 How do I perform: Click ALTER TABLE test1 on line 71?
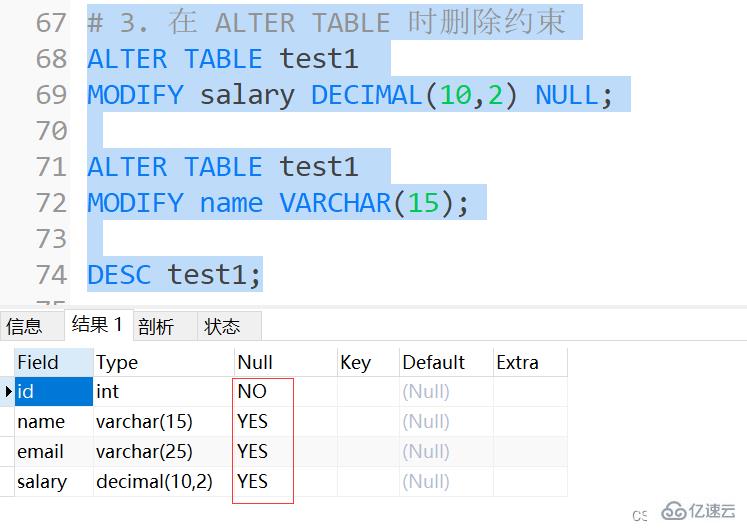coord(223,167)
